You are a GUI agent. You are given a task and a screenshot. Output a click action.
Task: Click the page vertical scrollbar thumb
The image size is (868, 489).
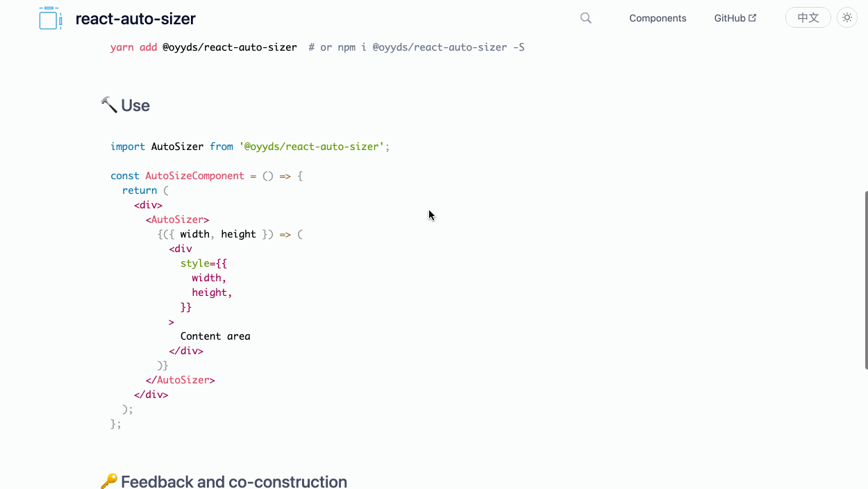866,280
